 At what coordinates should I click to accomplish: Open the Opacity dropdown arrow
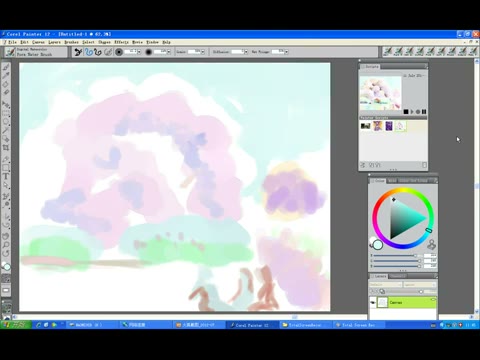tap(169, 52)
